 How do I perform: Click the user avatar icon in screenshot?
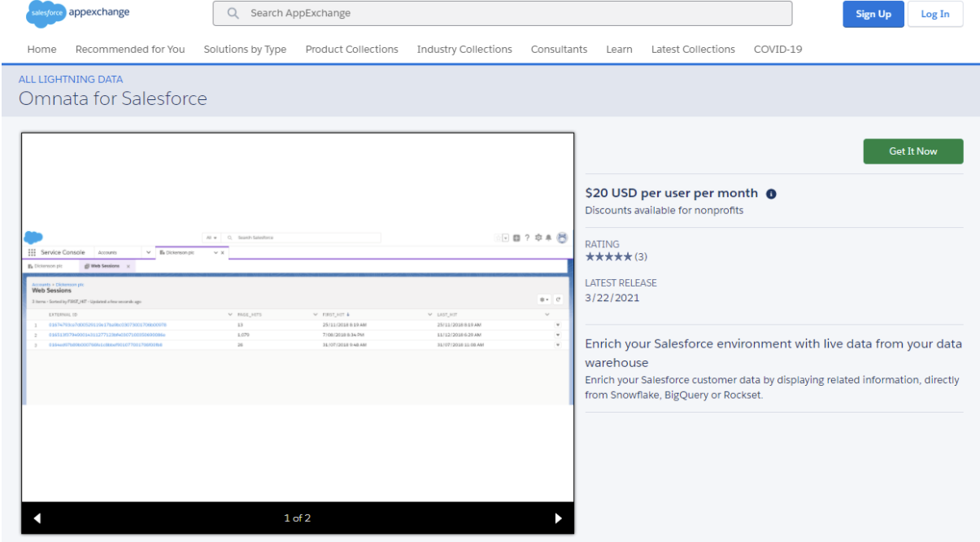pos(562,238)
